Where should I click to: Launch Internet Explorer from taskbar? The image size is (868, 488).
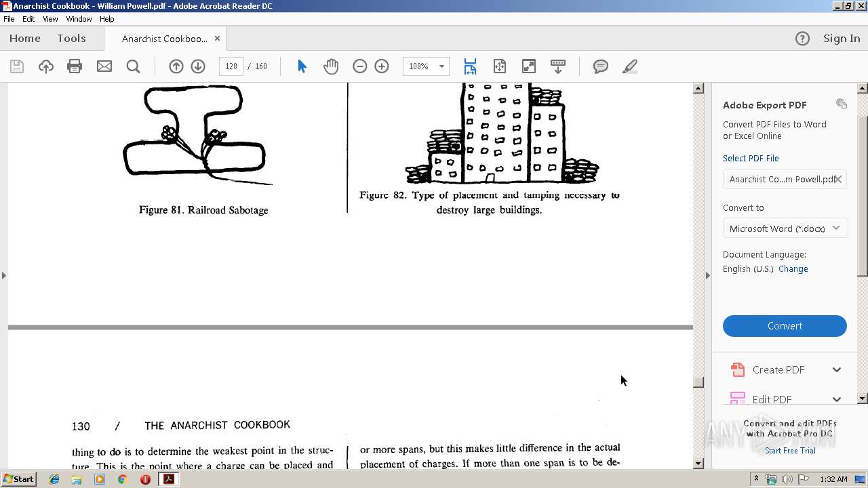point(54,479)
